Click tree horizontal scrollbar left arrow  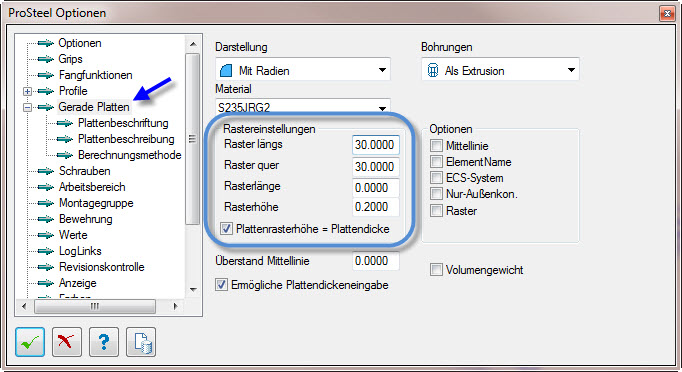(x=24, y=306)
